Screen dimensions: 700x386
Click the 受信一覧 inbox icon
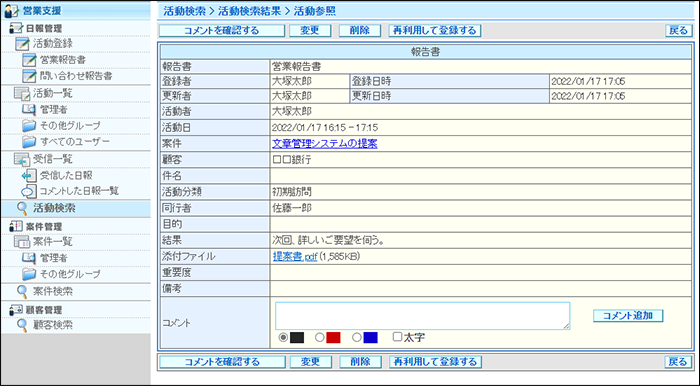[21, 159]
